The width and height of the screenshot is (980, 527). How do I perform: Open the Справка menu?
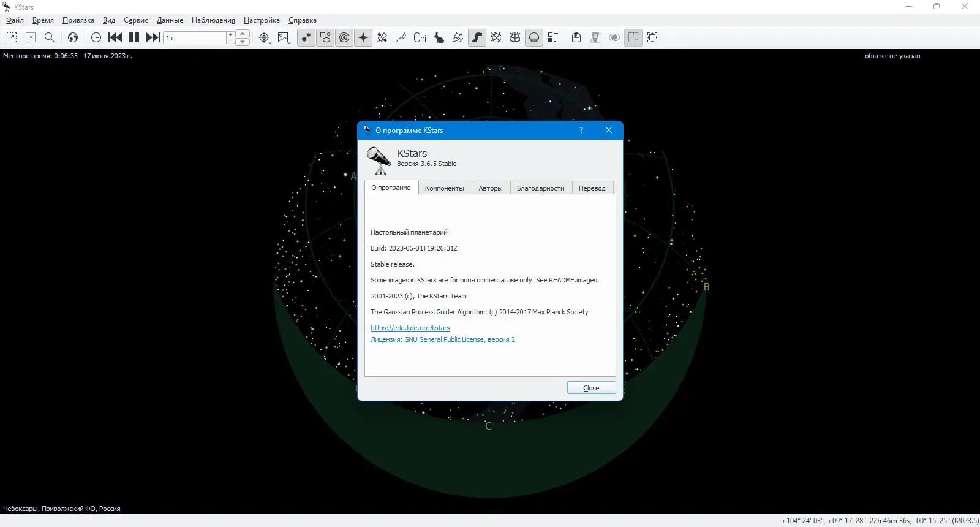[303, 20]
